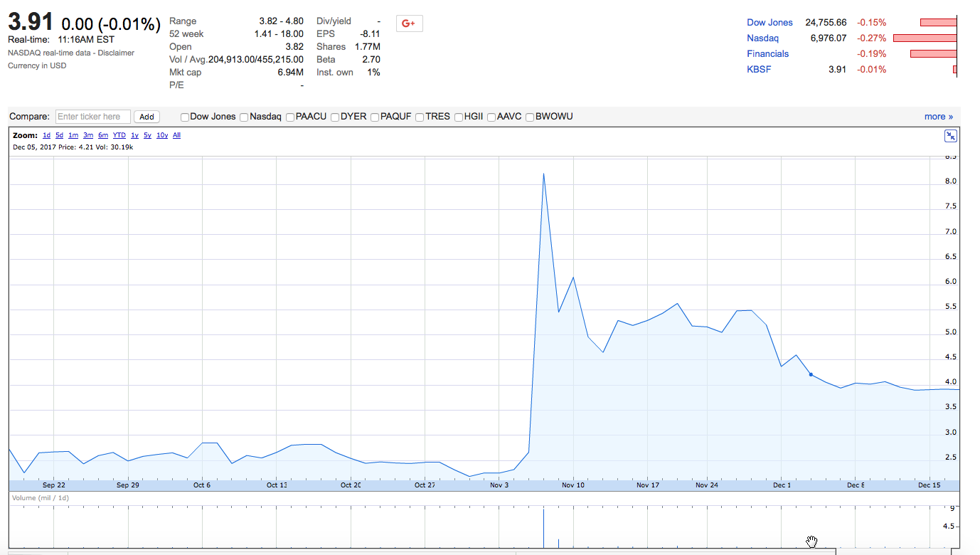The image size is (980, 555).
Task: Click the Nasdaq value 6,976.07
Action: (829, 38)
